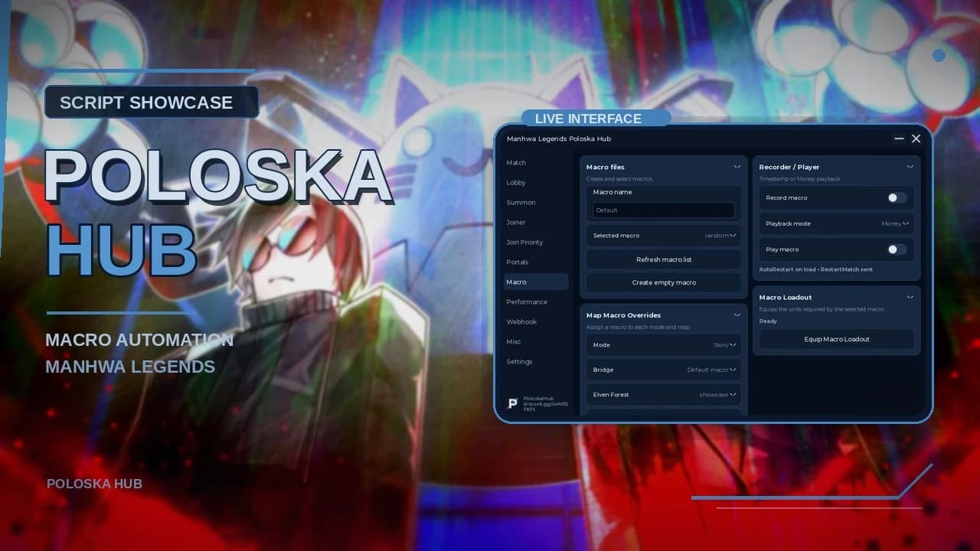
Task: Collapse the Macro Loadout section chevron
Action: [910, 297]
